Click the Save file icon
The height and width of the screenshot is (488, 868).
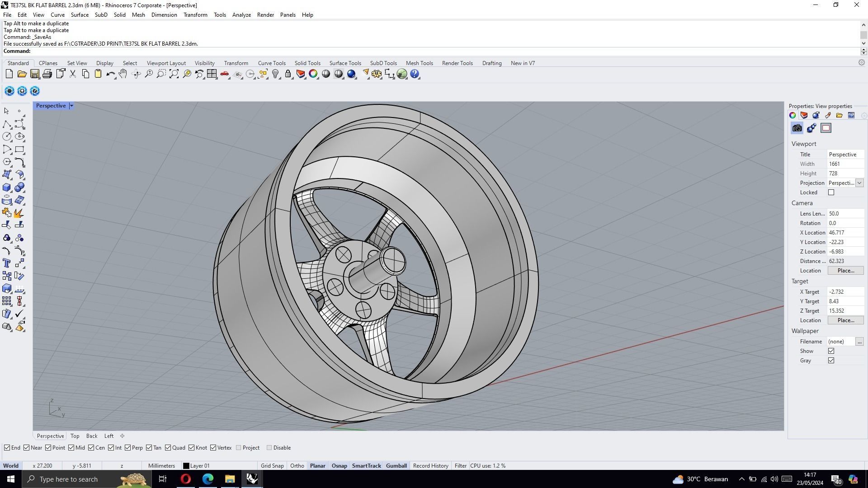(x=35, y=74)
